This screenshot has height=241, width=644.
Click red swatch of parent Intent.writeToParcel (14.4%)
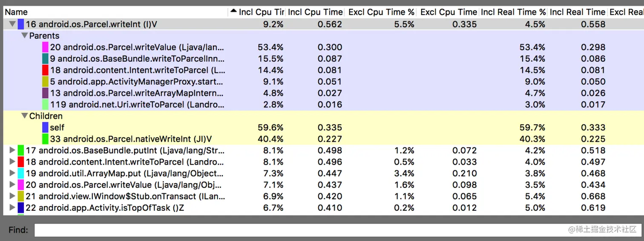click(45, 70)
